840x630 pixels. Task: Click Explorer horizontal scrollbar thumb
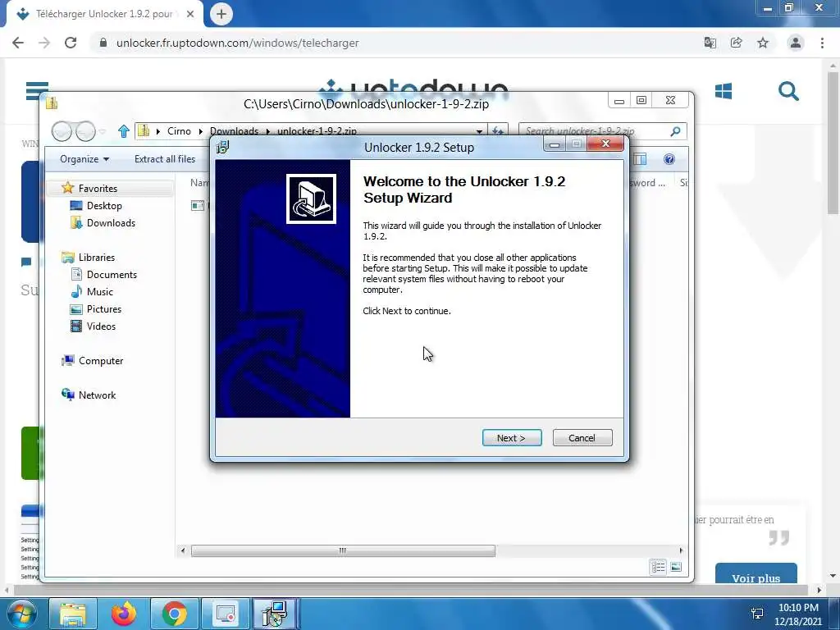point(343,550)
